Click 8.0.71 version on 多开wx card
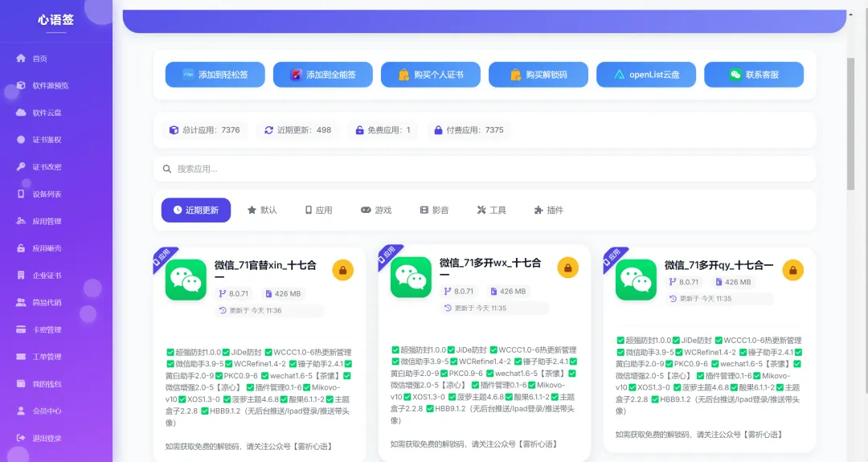 (459, 291)
